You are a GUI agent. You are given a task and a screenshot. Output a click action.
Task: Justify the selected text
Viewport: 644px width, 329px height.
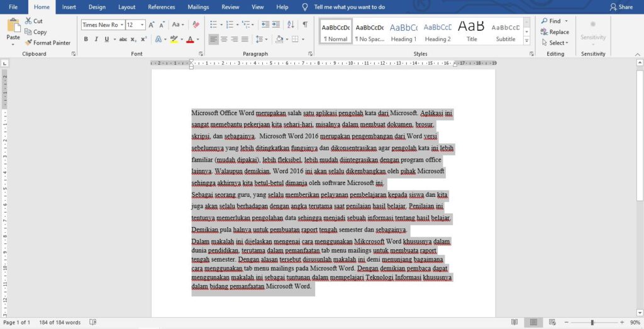245,40
